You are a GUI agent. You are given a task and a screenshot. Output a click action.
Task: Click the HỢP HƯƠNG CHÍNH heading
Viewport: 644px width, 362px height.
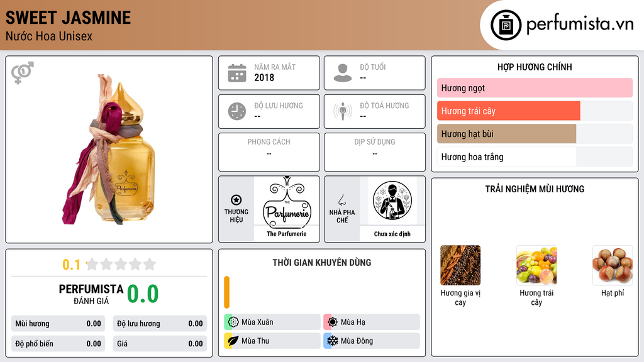pos(535,67)
